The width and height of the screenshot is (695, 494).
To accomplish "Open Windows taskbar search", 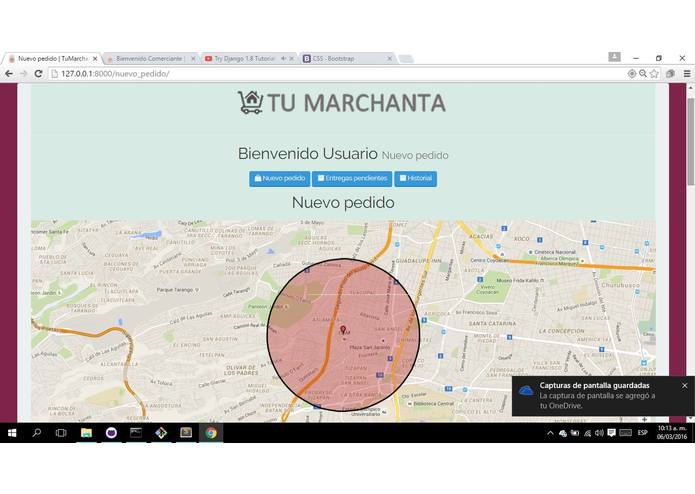I will tap(37, 433).
